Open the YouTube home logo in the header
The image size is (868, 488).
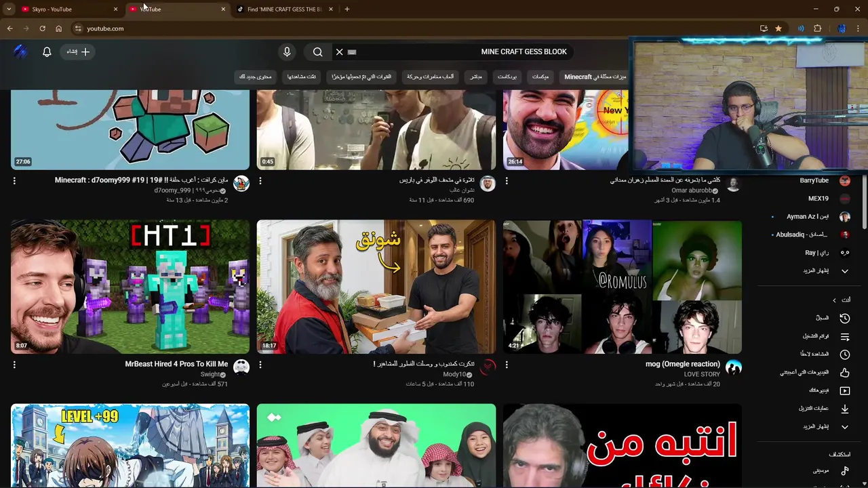point(20,52)
